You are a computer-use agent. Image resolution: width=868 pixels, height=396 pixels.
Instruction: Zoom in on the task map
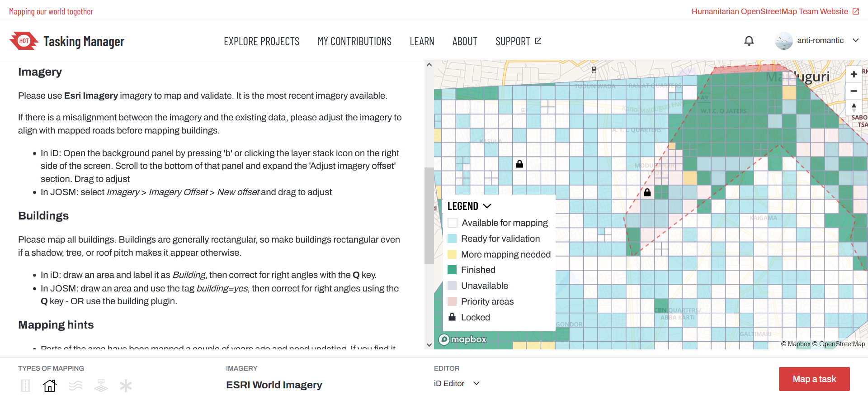tap(854, 74)
